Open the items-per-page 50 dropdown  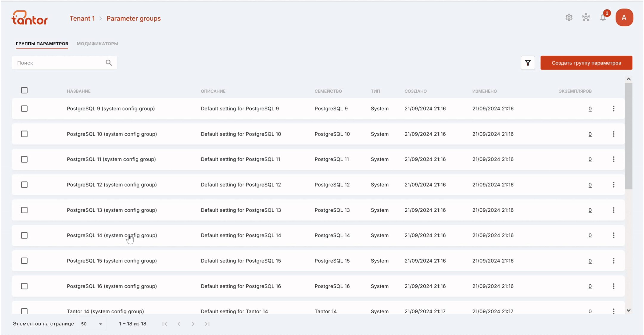click(x=92, y=324)
